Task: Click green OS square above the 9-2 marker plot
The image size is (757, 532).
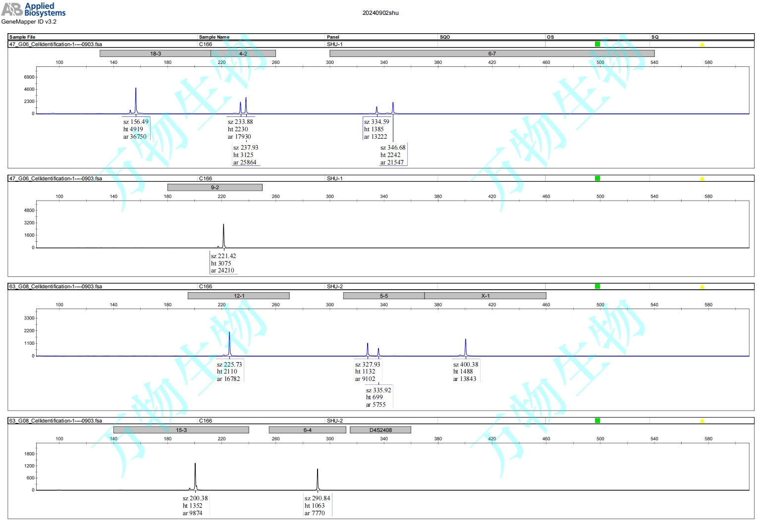Action: point(597,178)
